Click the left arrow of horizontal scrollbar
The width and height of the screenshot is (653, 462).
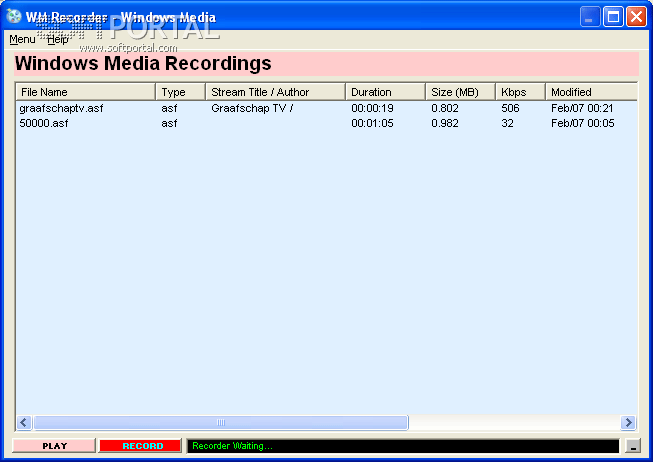click(x=24, y=422)
